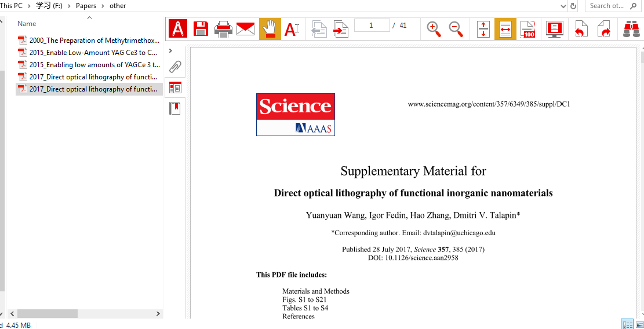The height and width of the screenshot is (329, 644).
Task: Show page thumbnails panel
Action: click(176, 87)
